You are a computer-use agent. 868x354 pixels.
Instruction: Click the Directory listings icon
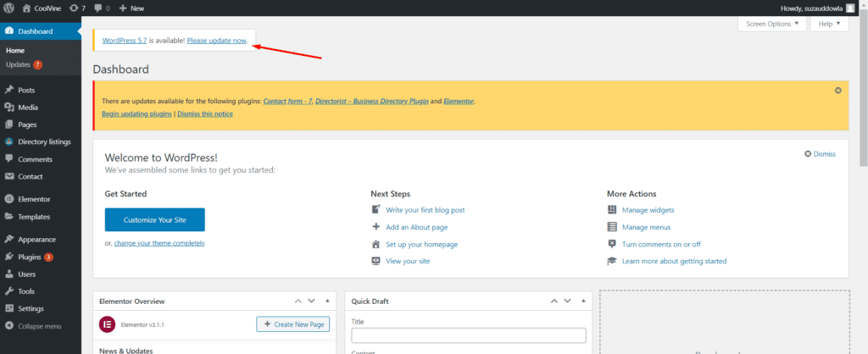(x=9, y=141)
